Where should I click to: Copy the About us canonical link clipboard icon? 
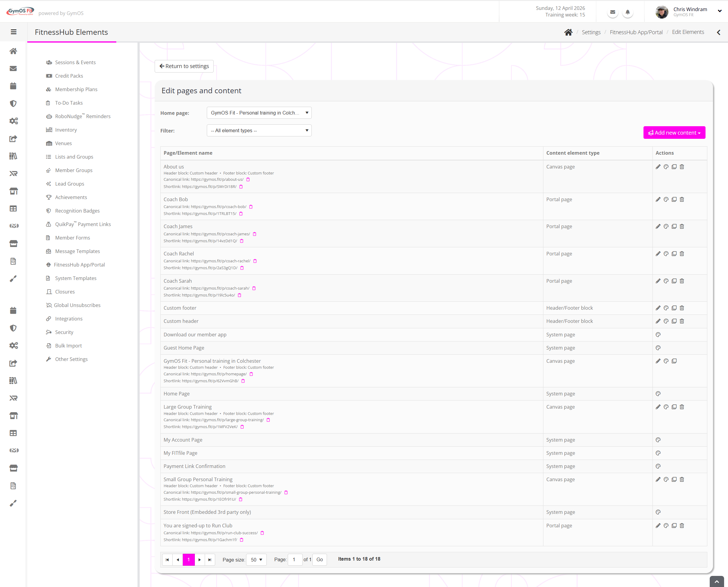tap(248, 180)
